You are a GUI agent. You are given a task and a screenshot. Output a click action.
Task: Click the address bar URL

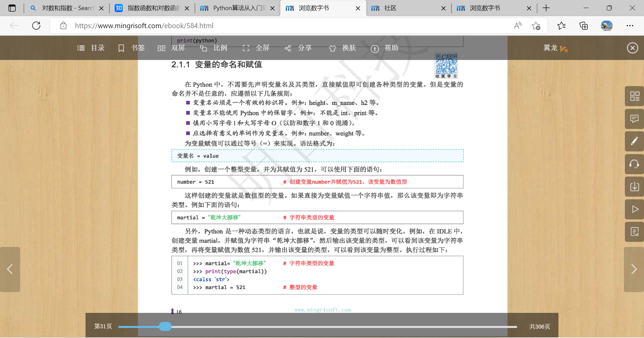pos(144,26)
